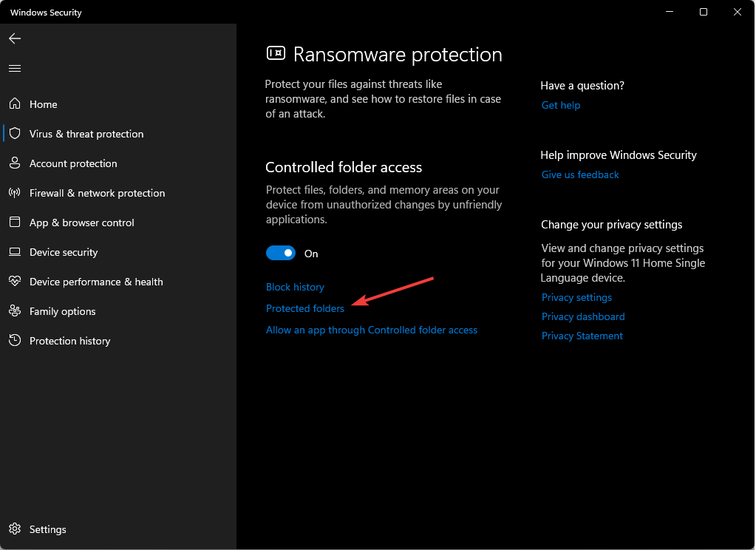Turn off Controlled folder access
This screenshot has width=756, height=550.
click(x=281, y=253)
